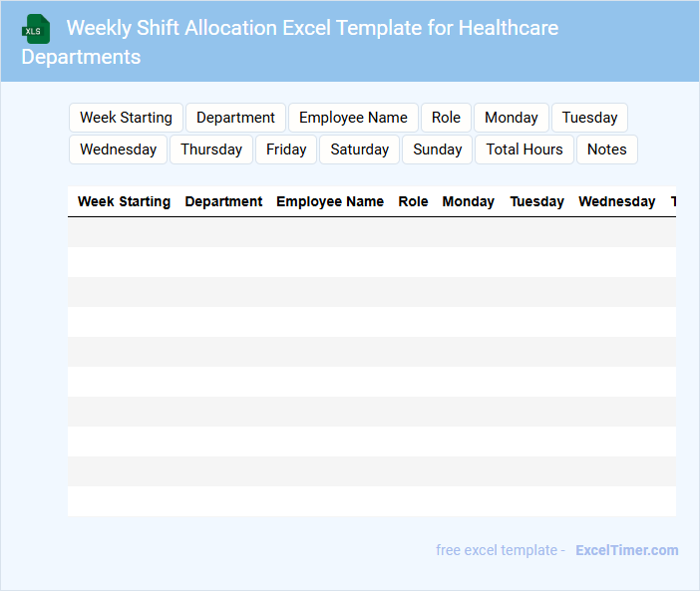Click the Friday tag button

(286, 149)
